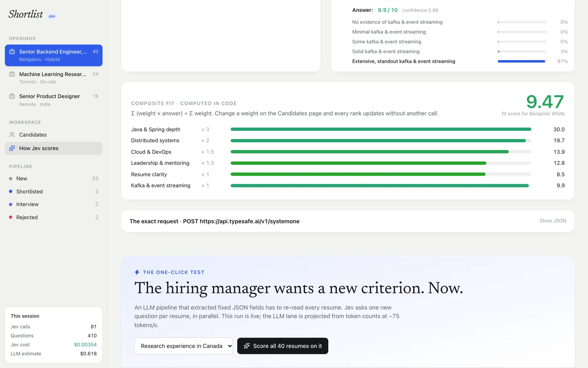Viewport: 588px width, 368px height.
Task: Click the briefcase icon for Machine Learning Researcher
Action: click(12, 74)
